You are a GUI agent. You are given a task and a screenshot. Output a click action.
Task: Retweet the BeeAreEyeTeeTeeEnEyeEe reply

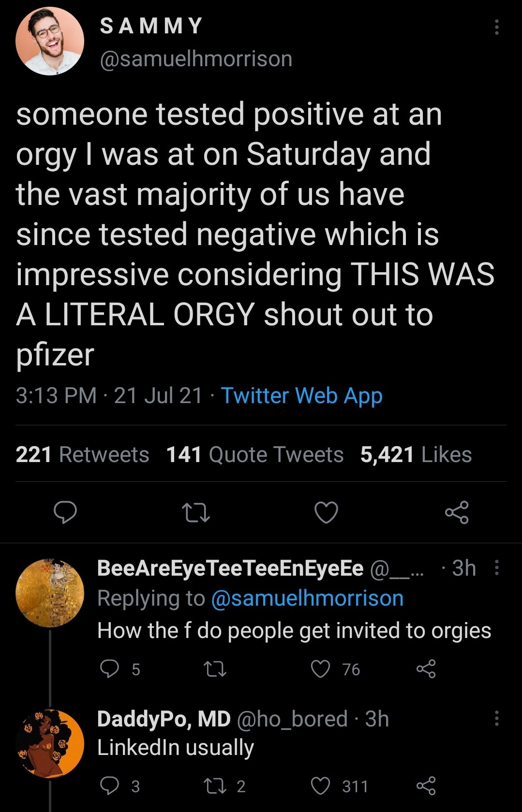[215, 669]
